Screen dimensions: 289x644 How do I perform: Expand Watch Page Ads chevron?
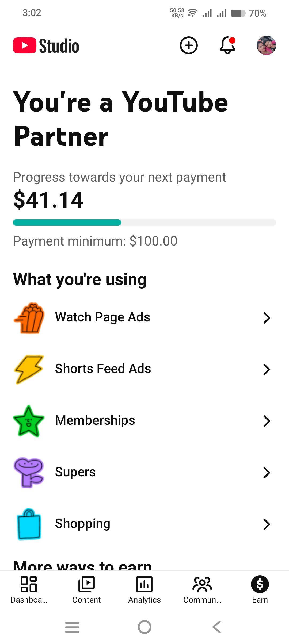(x=267, y=318)
